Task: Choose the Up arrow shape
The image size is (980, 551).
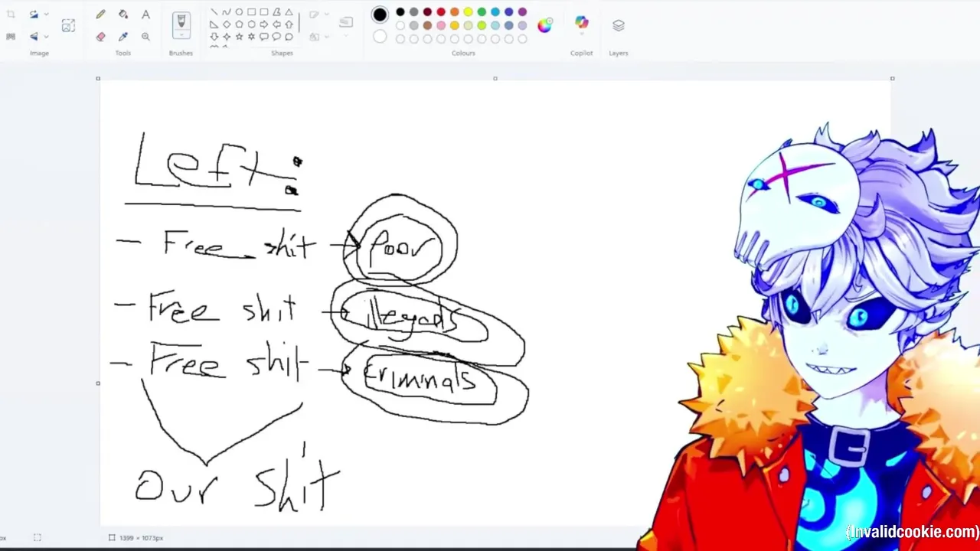Action: [x=289, y=24]
